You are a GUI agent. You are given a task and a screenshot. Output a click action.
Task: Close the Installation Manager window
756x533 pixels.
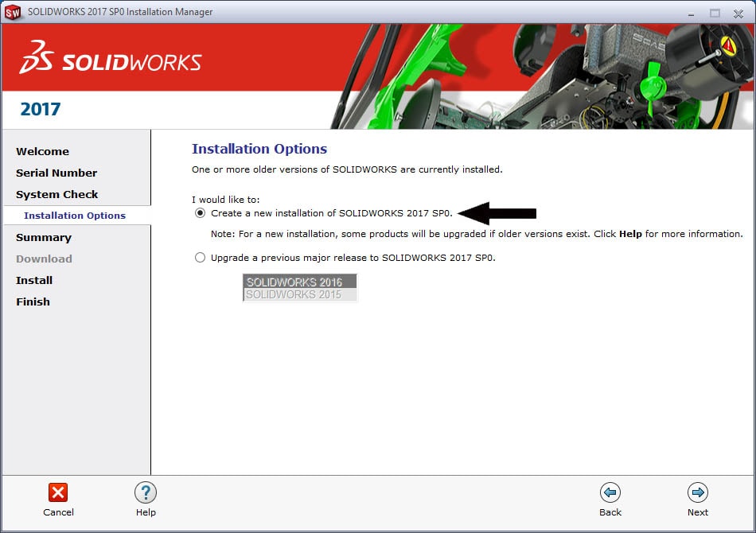click(x=738, y=14)
